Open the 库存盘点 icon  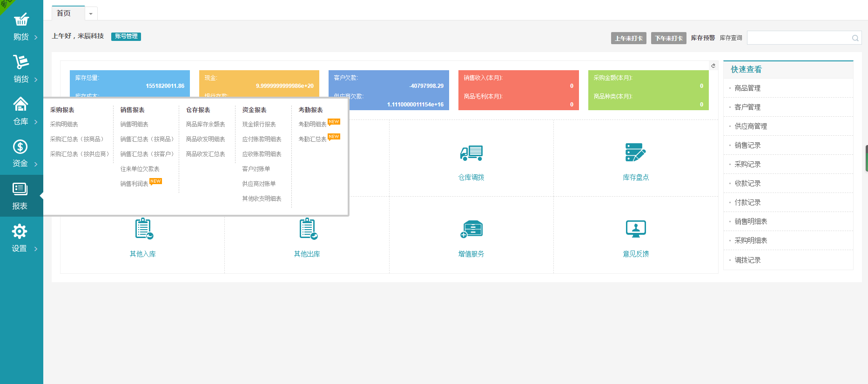(635, 153)
